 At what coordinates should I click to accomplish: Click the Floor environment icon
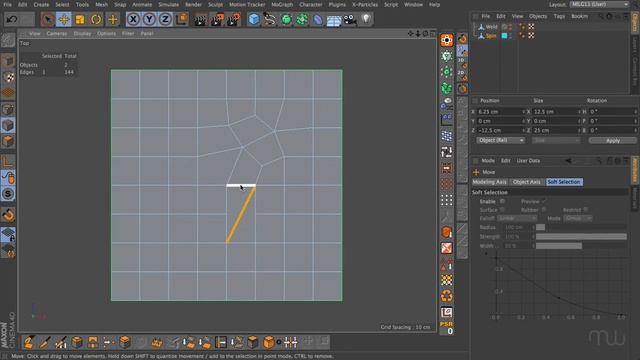[x=334, y=20]
